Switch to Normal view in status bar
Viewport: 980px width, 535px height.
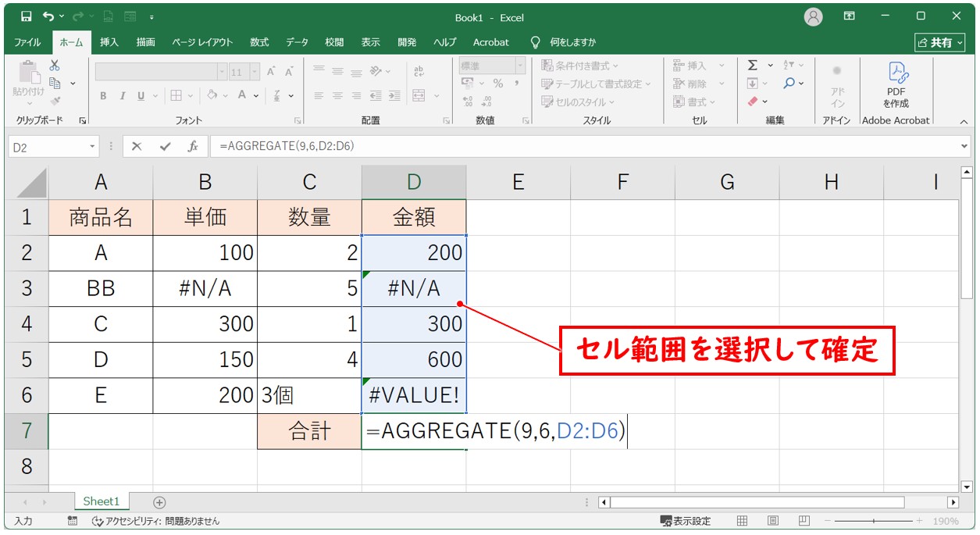pos(743,521)
